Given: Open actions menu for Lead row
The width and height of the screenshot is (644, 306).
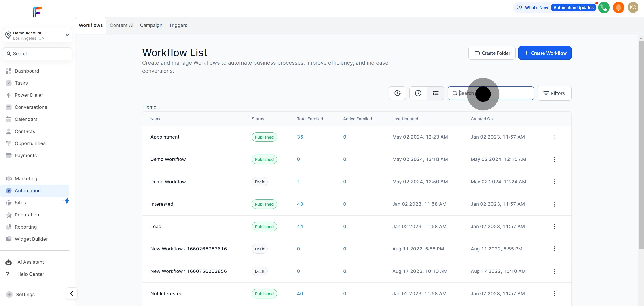Looking at the screenshot, I should point(555,227).
